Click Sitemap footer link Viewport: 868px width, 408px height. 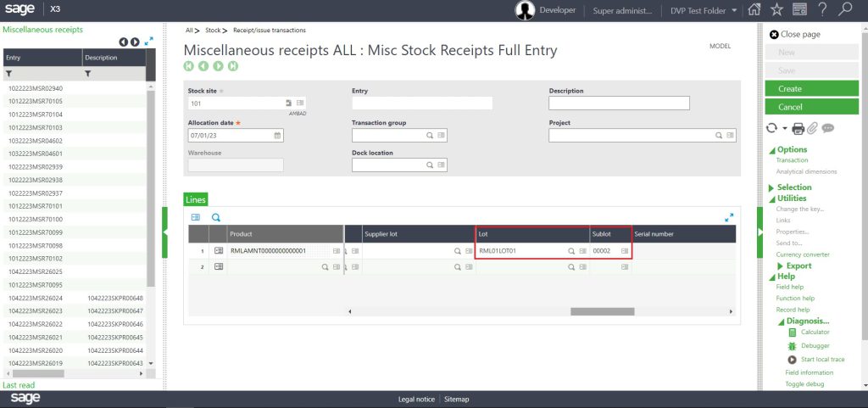pyautogui.click(x=456, y=400)
